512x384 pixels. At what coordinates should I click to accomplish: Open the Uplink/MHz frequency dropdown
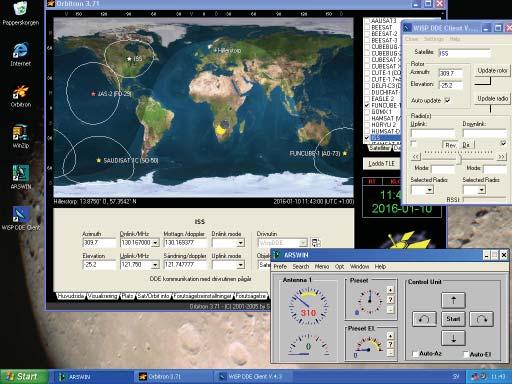[x=155, y=265]
